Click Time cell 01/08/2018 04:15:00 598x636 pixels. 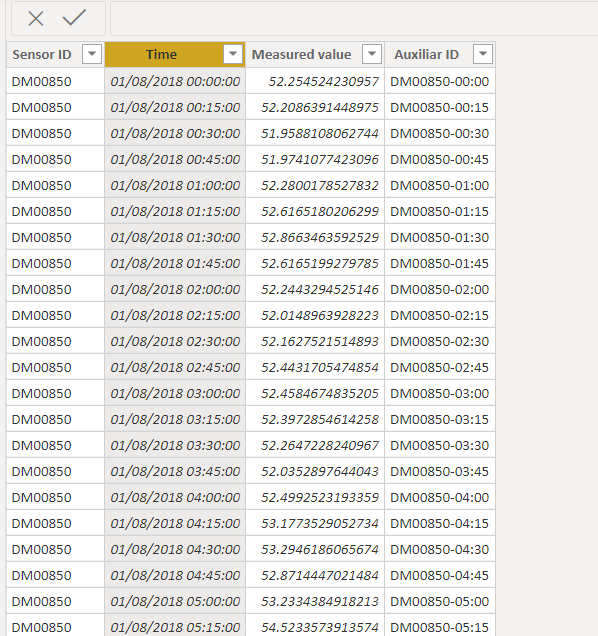click(175, 523)
